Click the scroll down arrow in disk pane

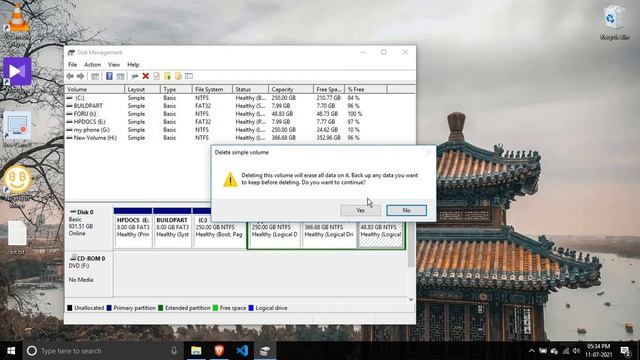coord(411,299)
